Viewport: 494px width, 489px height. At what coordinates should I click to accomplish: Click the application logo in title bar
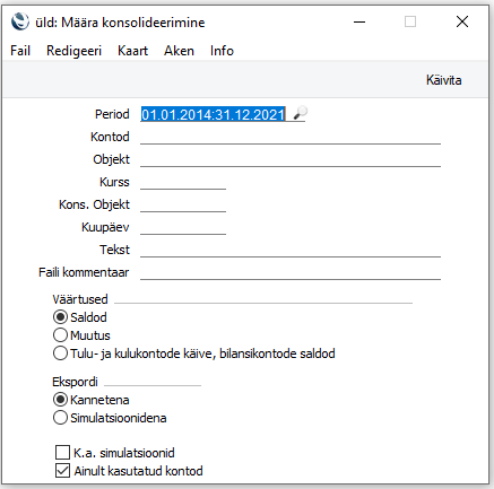[x=20, y=22]
